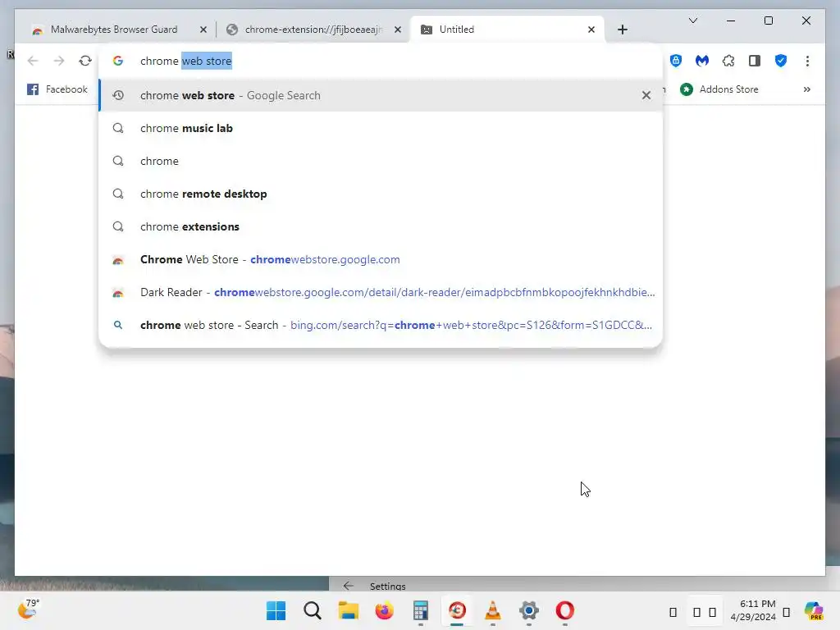The height and width of the screenshot is (630, 840).
Task: Click rainbow icon beside Dark Reader suggestion
Action: (x=118, y=294)
